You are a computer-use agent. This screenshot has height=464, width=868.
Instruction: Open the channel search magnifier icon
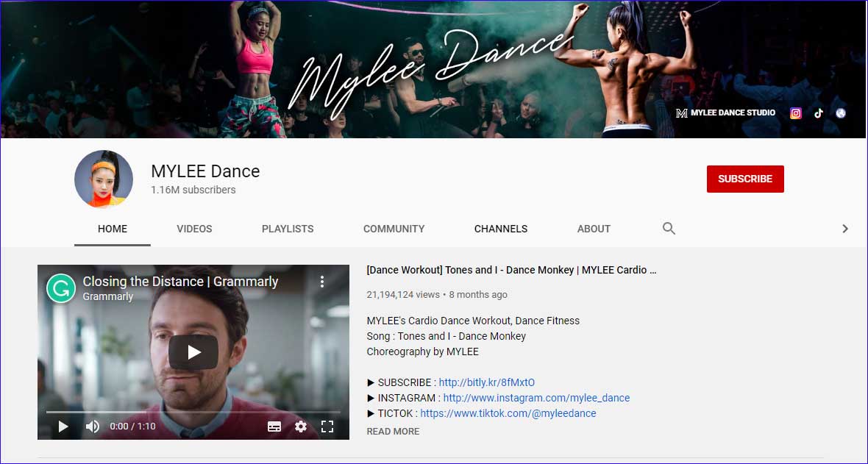(669, 228)
